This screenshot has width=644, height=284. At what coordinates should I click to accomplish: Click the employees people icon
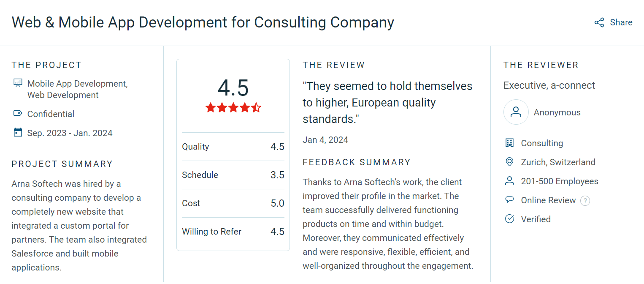point(509,181)
